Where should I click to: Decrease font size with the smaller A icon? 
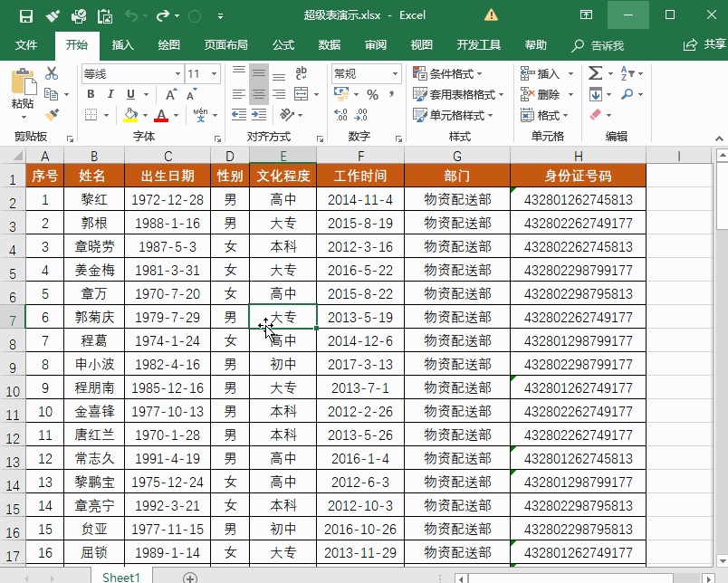[x=191, y=94]
